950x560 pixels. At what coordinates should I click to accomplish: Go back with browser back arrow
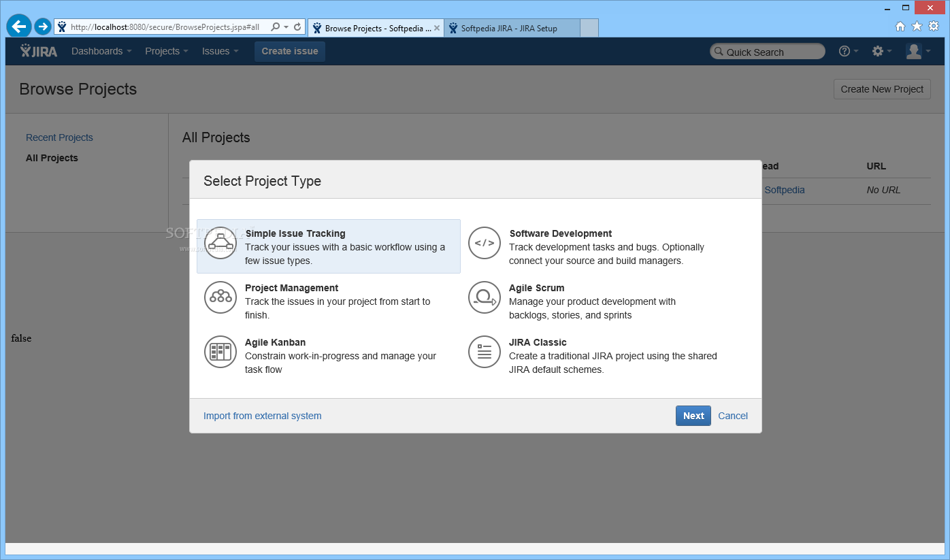click(x=19, y=27)
